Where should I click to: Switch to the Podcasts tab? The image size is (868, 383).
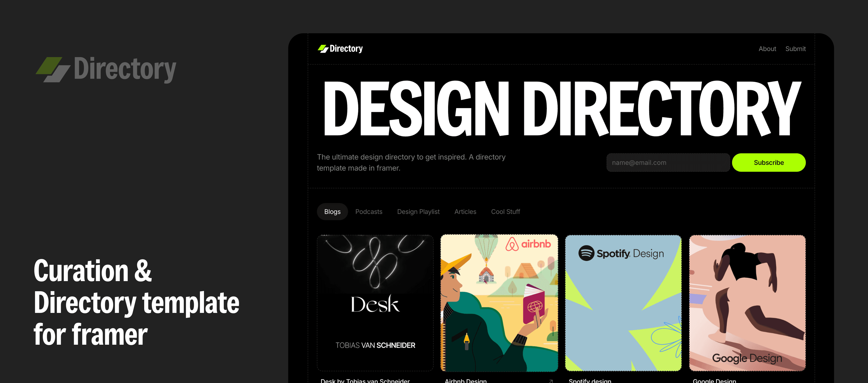pos(369,212)
